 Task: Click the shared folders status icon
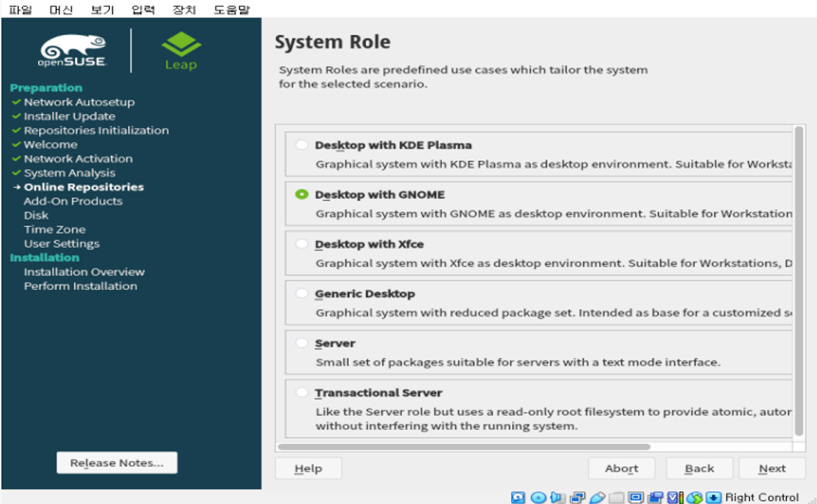pos(616,498)
